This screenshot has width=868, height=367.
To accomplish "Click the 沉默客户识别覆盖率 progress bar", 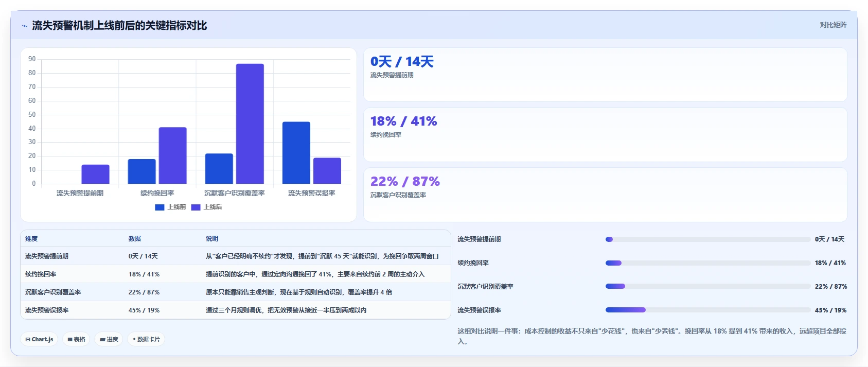I will point(708,287).
